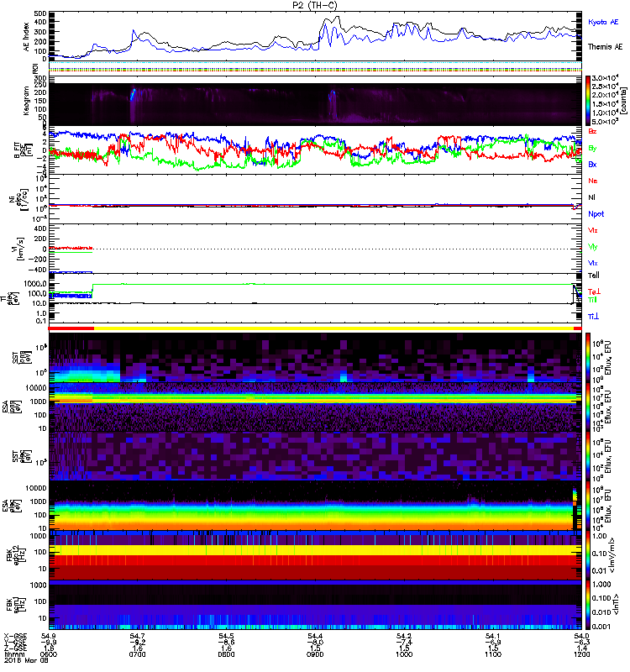Click the X-GSE value 54.2
The image size is (630, 672).
[x=404, y=637]
